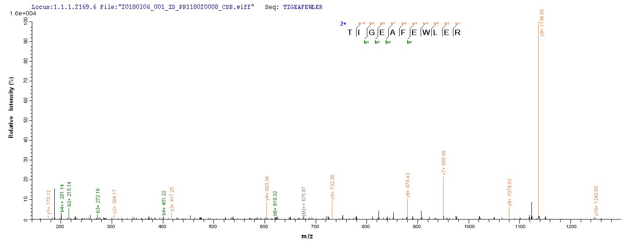Click the y9+ 1136.55 peak label
This screenshot has width=644, height=246.
pos(542,23)
